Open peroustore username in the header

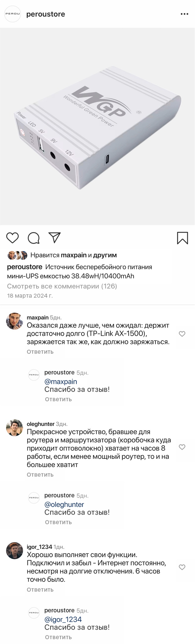pos(46,14)
